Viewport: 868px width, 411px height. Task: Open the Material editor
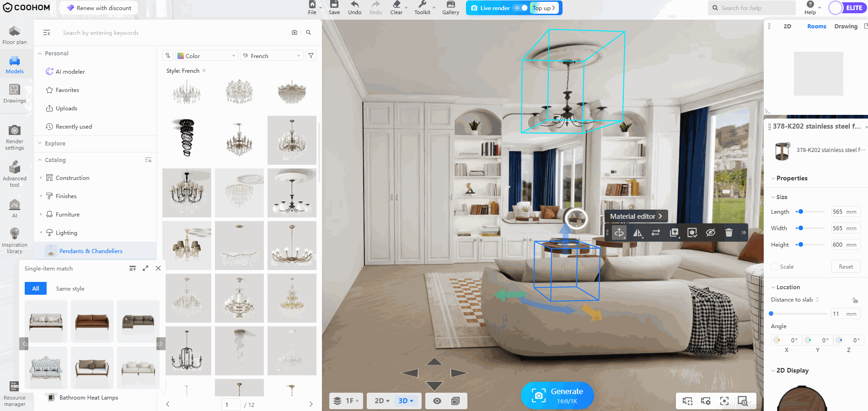click(x=636, y=216)
